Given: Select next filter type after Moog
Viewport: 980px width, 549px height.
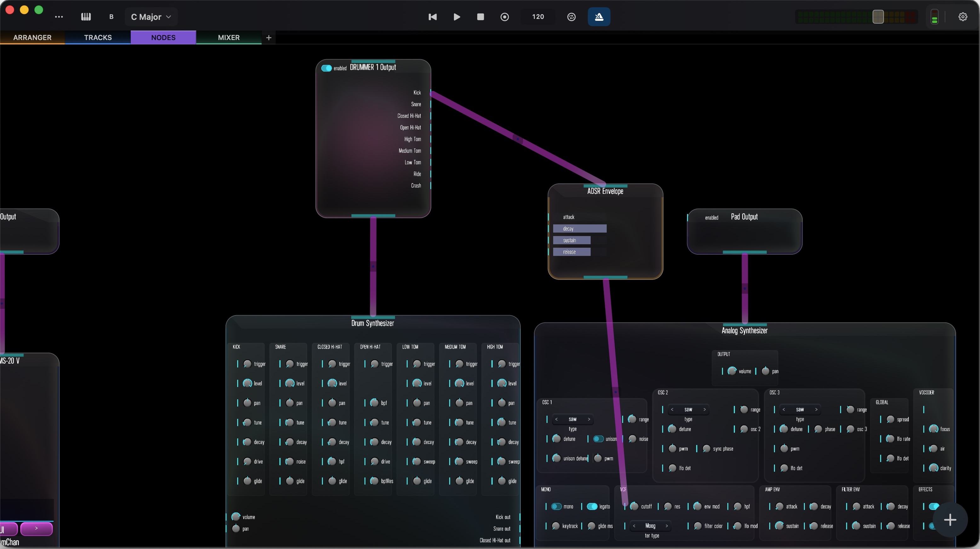Looking at the screenshot, I should (x=667, y=526).
